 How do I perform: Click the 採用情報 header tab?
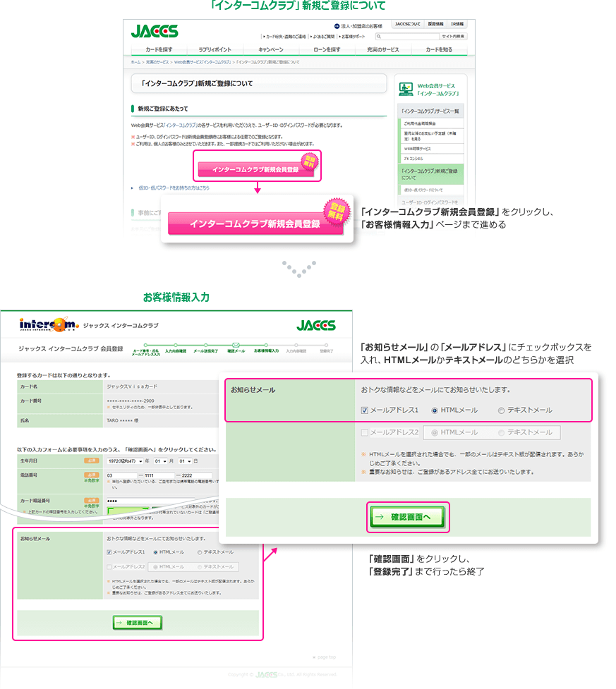click(x=435, y=24)
